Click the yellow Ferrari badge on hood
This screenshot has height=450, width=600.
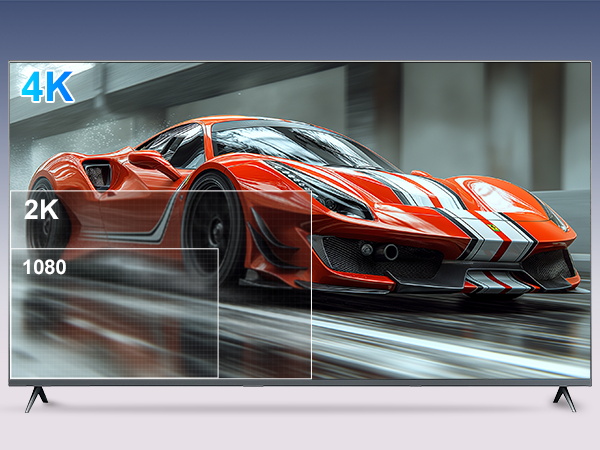(495, 228)
